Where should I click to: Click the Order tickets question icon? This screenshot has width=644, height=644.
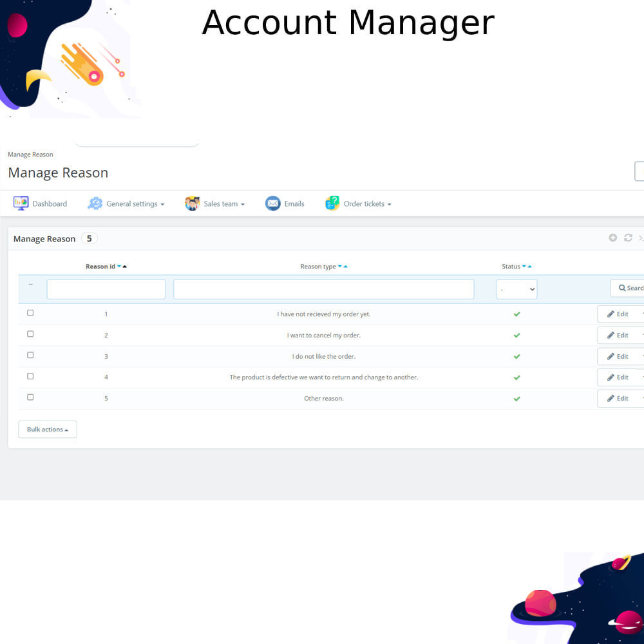(x=332, y=204)
